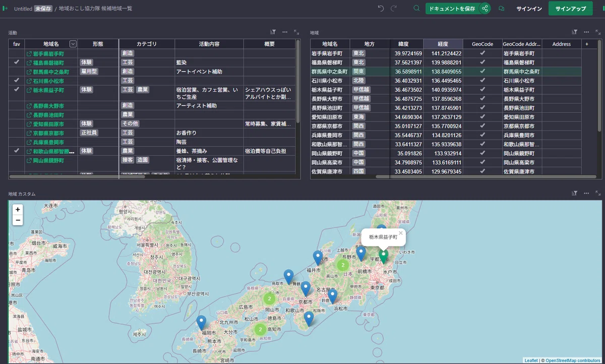Uncheck fav for 福島県磐梯町 row
The height and width of the screenshot is (364, 605).
(17, 63)
